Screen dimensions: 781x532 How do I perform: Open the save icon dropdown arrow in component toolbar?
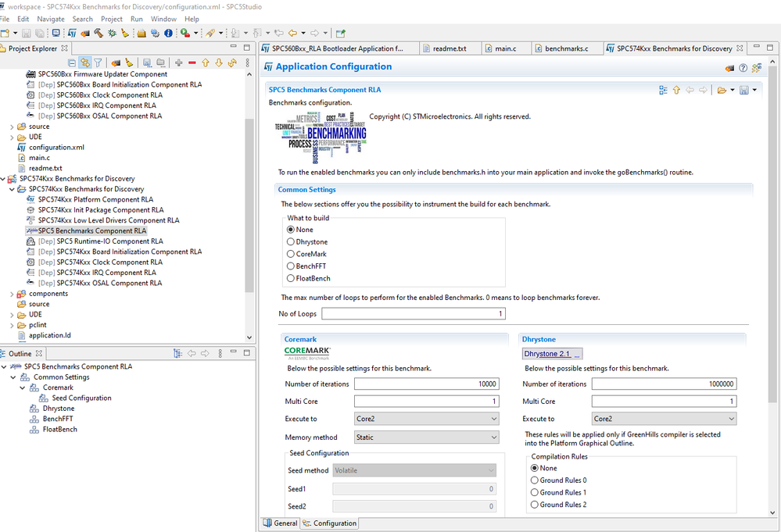[x=754, y=90]
